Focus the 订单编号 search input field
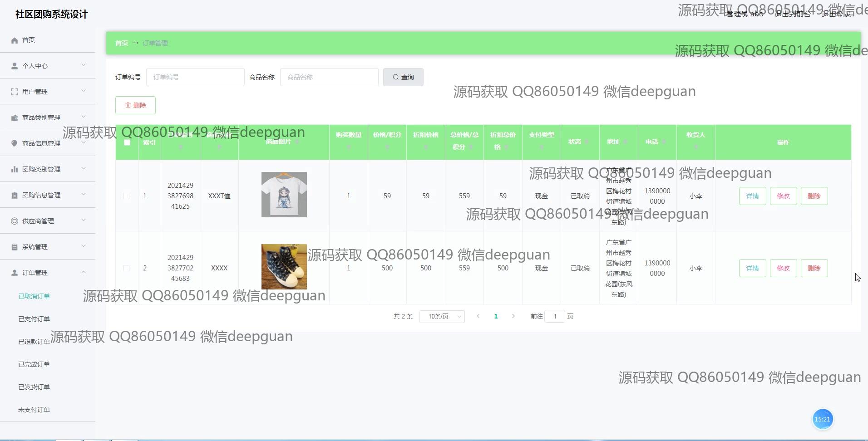Viewport: 868px width, 441px height. pyautogui.click(x=195, y=77)
